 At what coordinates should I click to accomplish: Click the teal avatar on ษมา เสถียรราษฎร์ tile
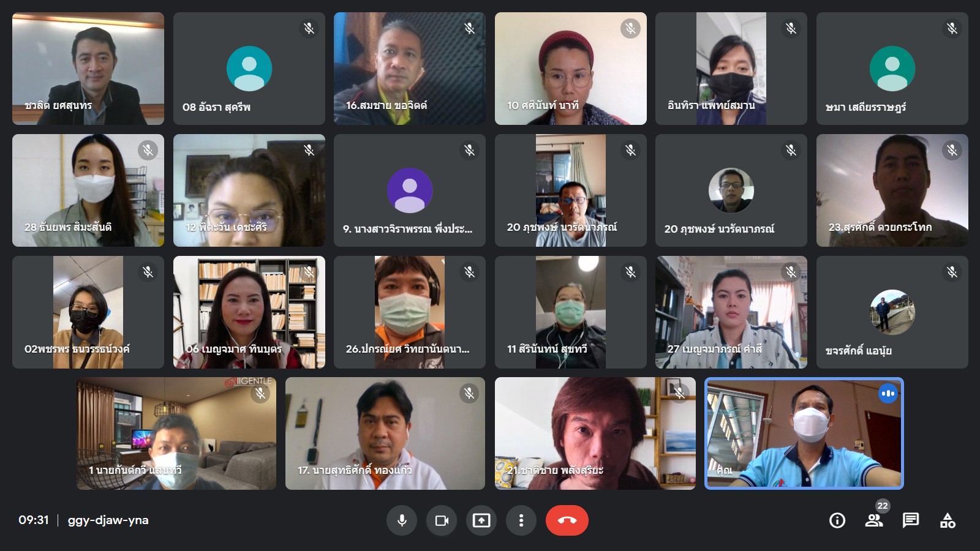point(892,69)
